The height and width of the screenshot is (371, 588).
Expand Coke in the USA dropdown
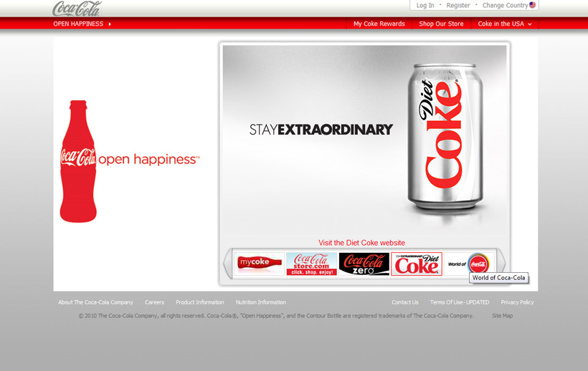point(505,24)
